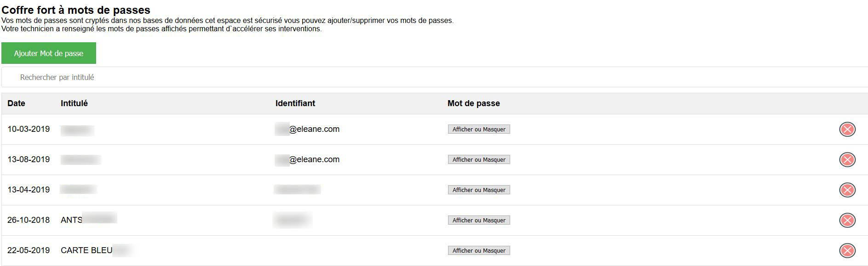This screenshot has width=868, height=266.
Task: Reveal the CARTE BLEU password
Action: point(479,251)
